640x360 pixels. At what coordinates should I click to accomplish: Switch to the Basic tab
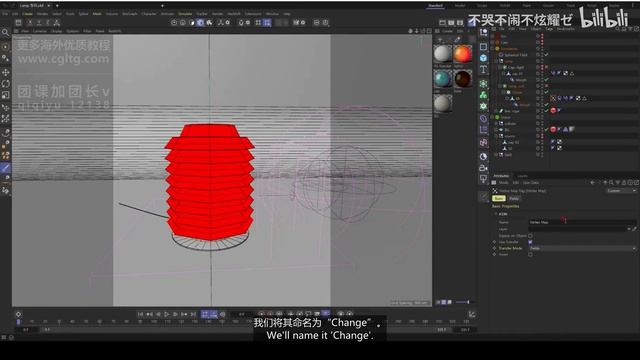tap(499, 198)
